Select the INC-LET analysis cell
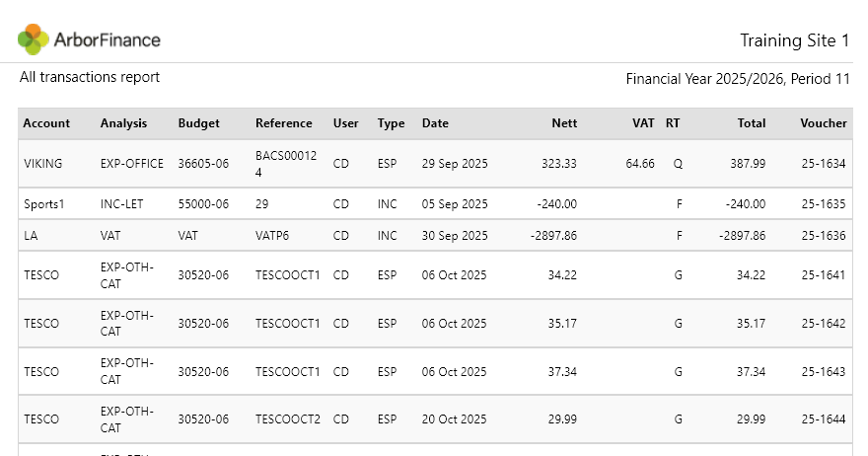The height and width of the screenshot is (456, 868). pos(121,204)
